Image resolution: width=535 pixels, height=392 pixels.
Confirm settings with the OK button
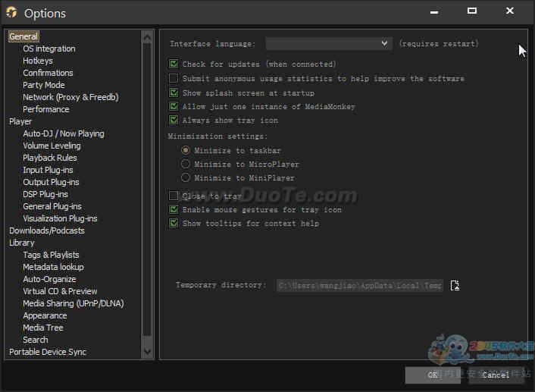tap(433, 375)
